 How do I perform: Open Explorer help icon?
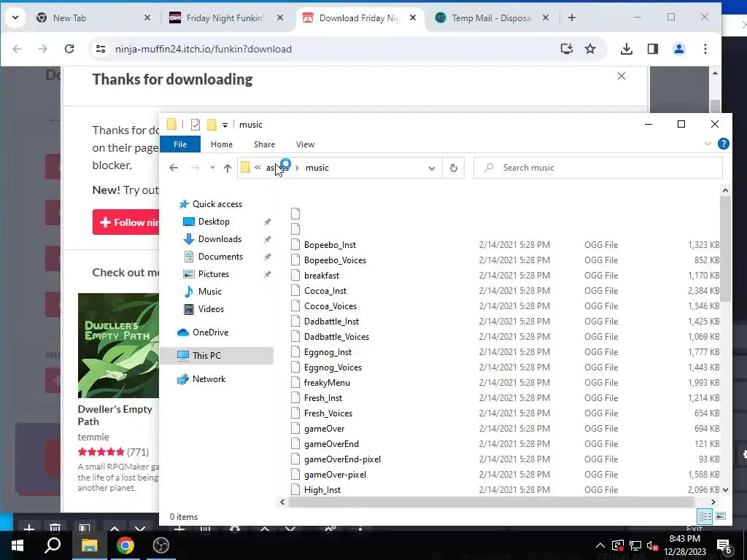[723, 144]
